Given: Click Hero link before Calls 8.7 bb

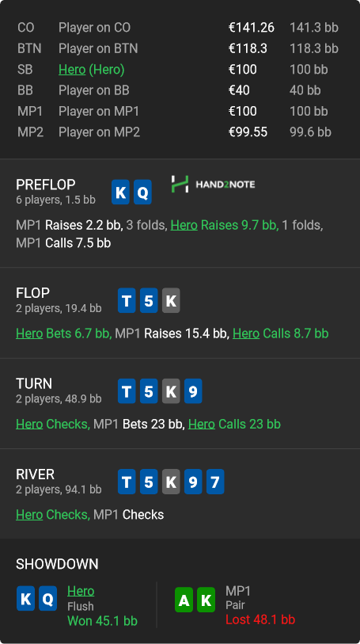Looking at the screenshot, I should [246, 333].
